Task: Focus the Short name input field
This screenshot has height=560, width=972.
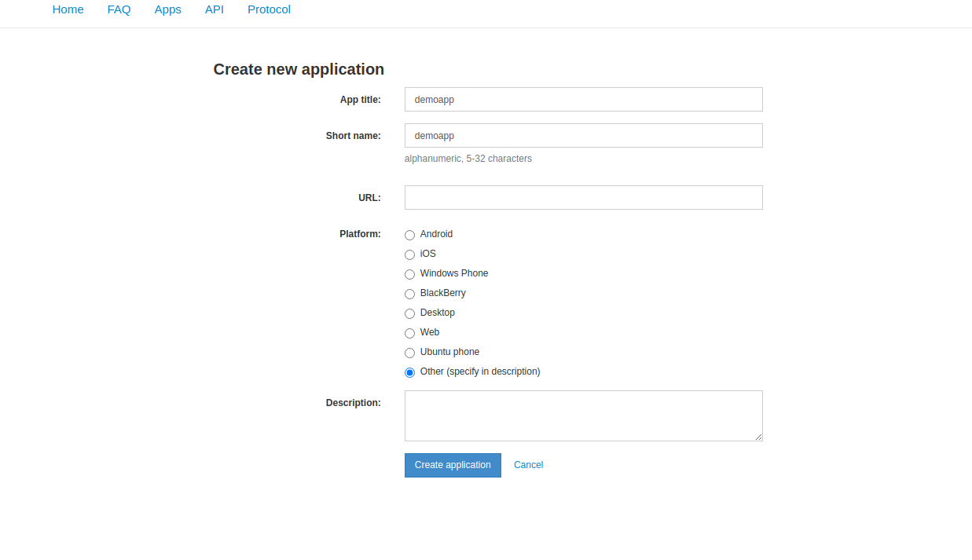Action: (x=583, y=136)
